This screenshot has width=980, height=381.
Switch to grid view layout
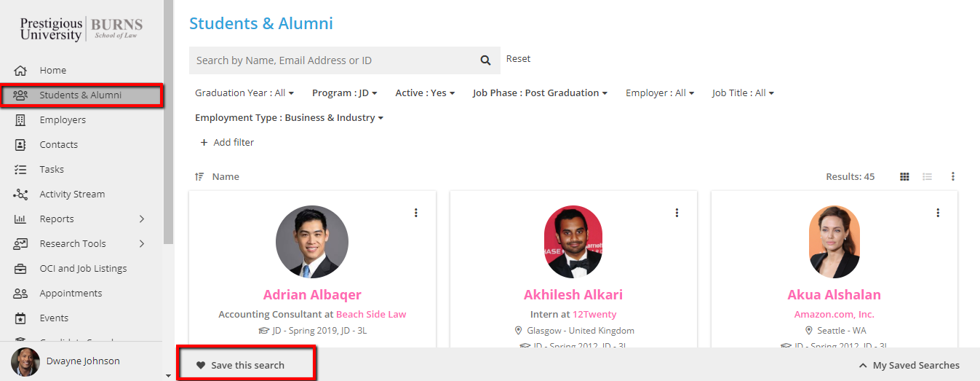coord(904,176)
